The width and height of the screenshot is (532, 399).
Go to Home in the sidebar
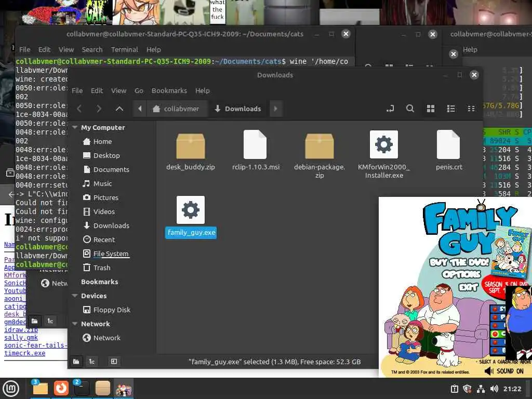click(102, 141)
